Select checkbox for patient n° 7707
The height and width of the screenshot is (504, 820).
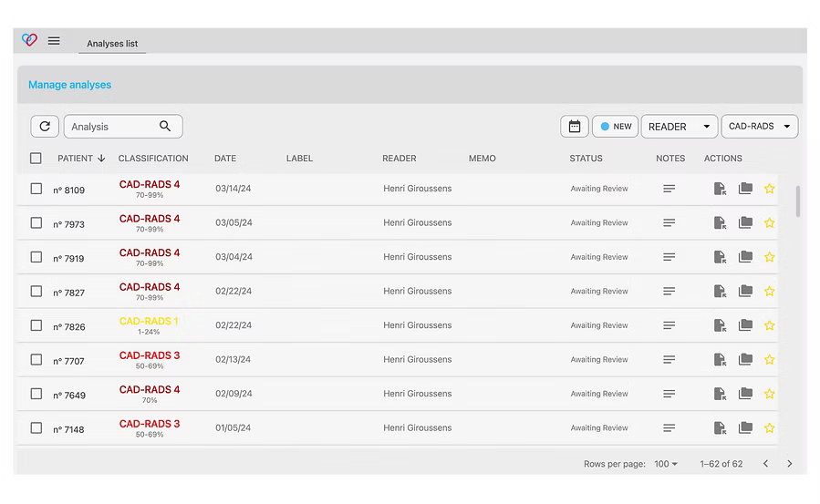click(x=36, y=360)
